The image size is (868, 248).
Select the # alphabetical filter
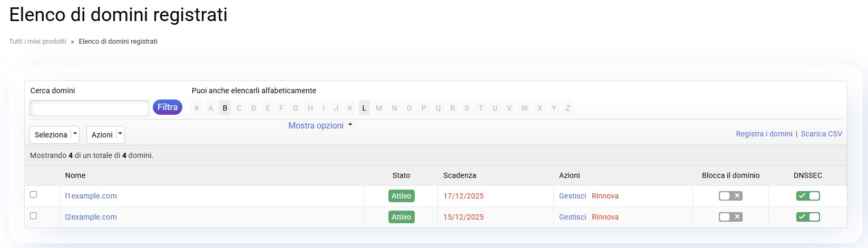click(197, 108)
